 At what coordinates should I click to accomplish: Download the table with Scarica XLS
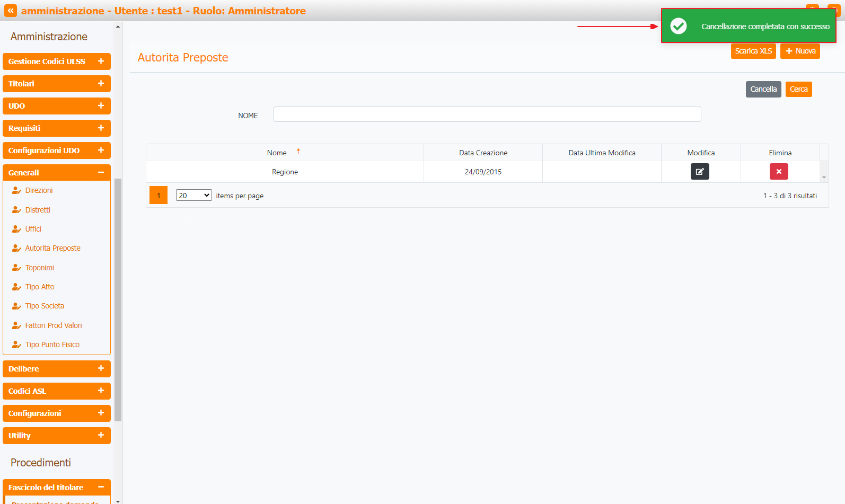[x=753, y=51]
